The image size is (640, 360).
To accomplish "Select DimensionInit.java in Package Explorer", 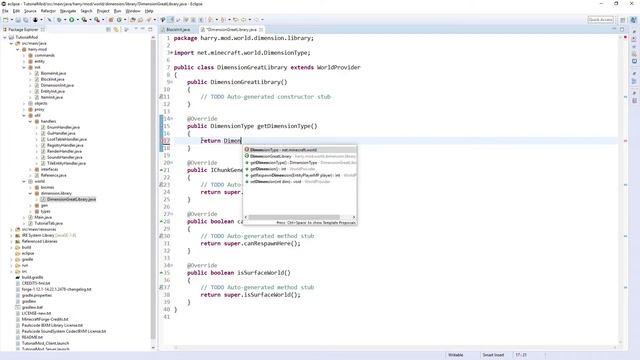I will click(x=57, y=85).
